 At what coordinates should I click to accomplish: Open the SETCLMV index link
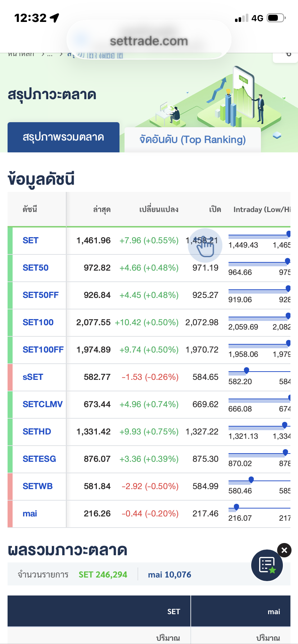pyautogui.click(x=42, y=404)
